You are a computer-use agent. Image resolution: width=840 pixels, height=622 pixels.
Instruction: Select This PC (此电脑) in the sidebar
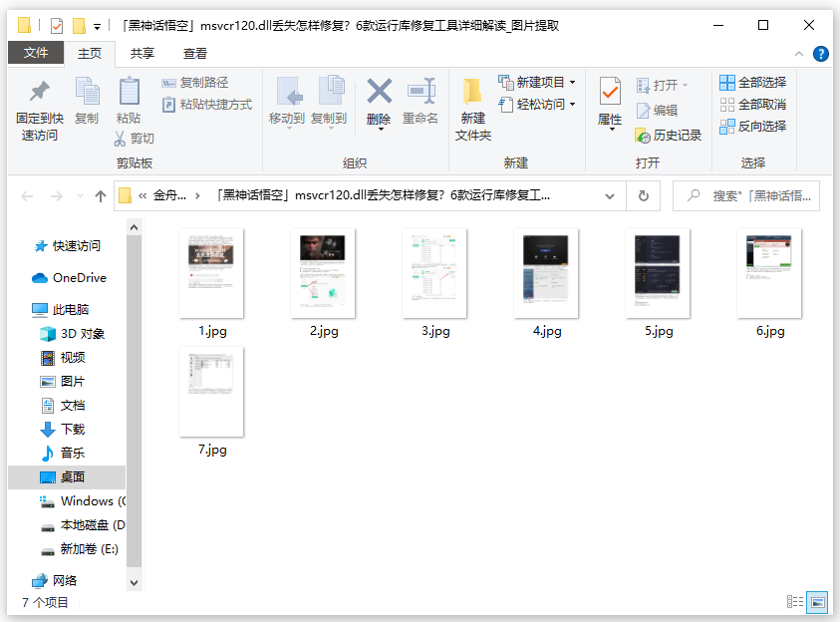tap(61, 309)
